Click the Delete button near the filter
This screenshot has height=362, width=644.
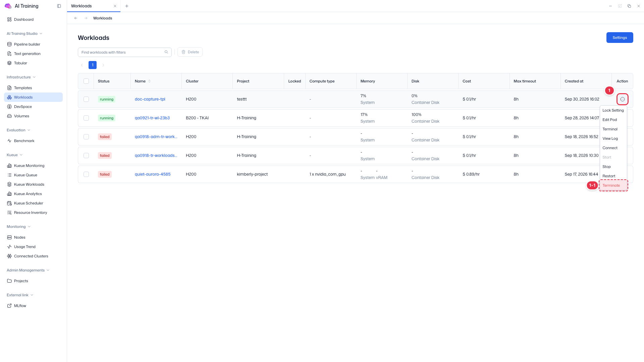click(x=190, y=52)
